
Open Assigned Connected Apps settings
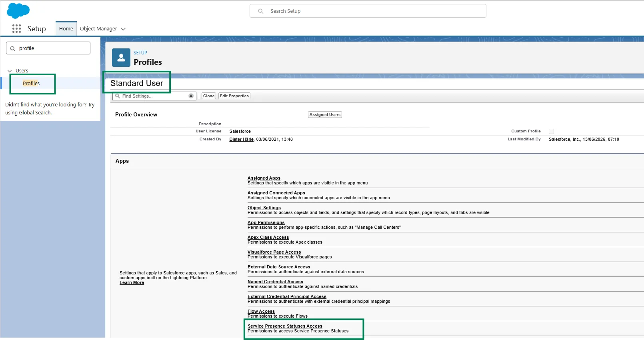[276, 193]
